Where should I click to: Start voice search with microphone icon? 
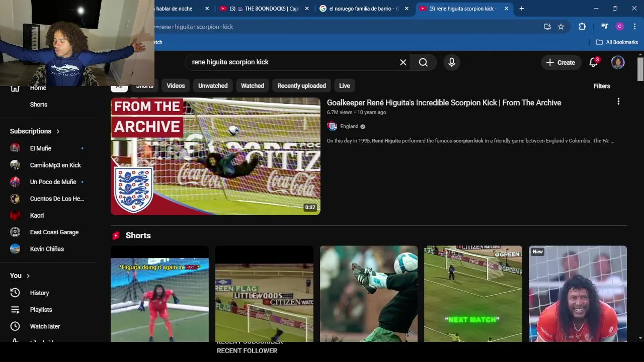click(452, 62)
